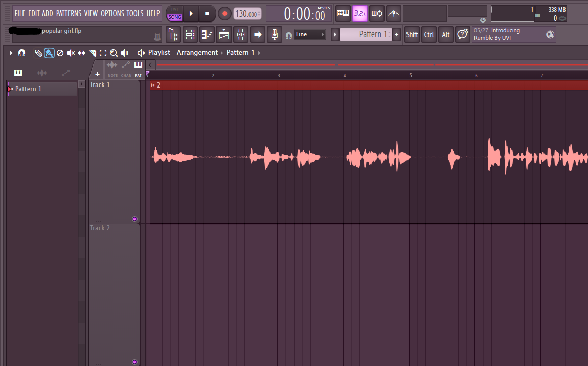Toggle the Track 1 mute dot

click(x=134, y=219)
